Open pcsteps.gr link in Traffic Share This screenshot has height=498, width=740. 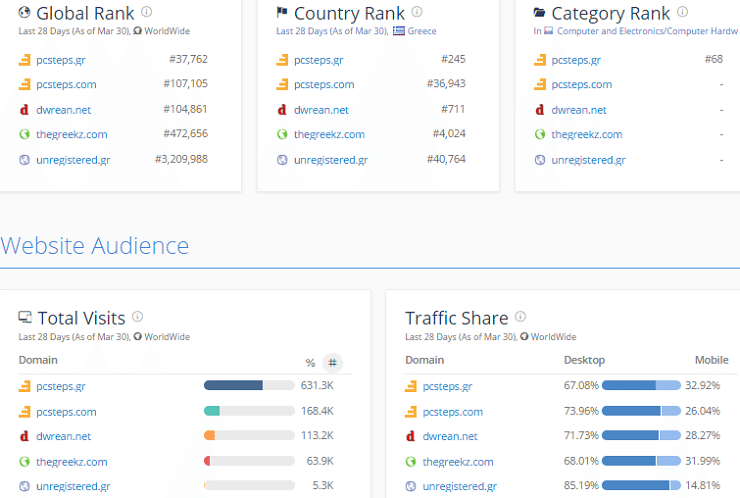click(x=447, y=387)
